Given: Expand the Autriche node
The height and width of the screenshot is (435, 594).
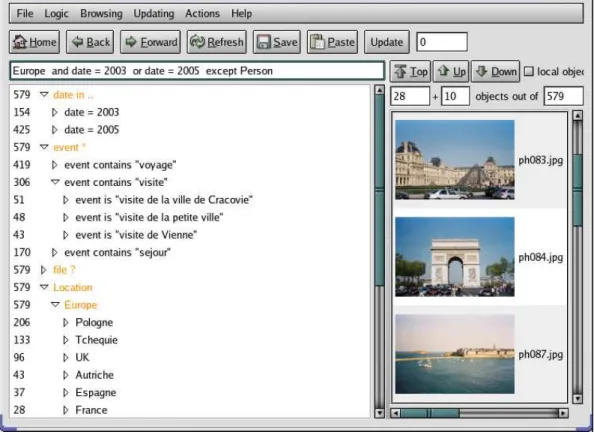Looking at the screenshot, I should pyautogui.click(x=66, y=375).
